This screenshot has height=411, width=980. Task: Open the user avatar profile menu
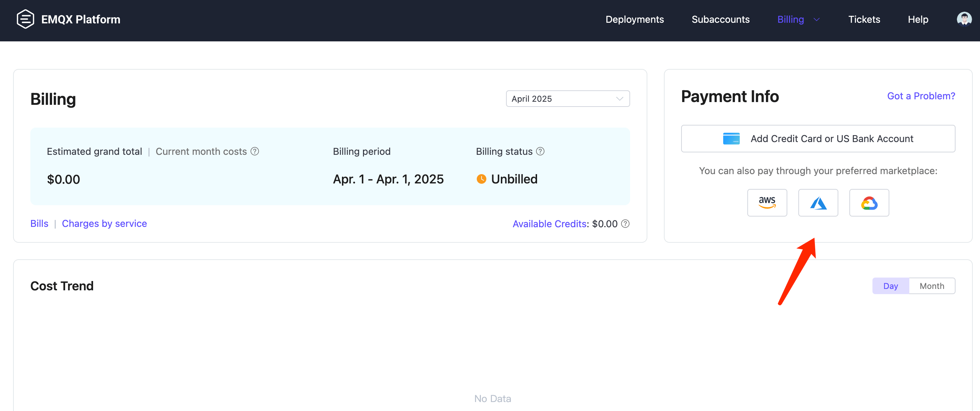click(964, 19)
